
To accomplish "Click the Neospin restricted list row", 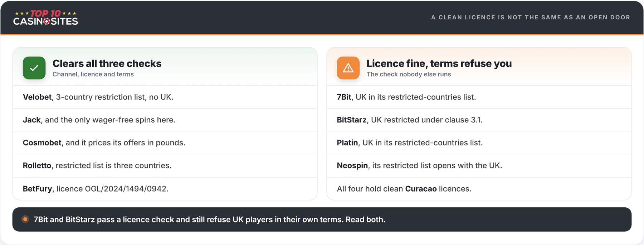I will tap(479, 165).
